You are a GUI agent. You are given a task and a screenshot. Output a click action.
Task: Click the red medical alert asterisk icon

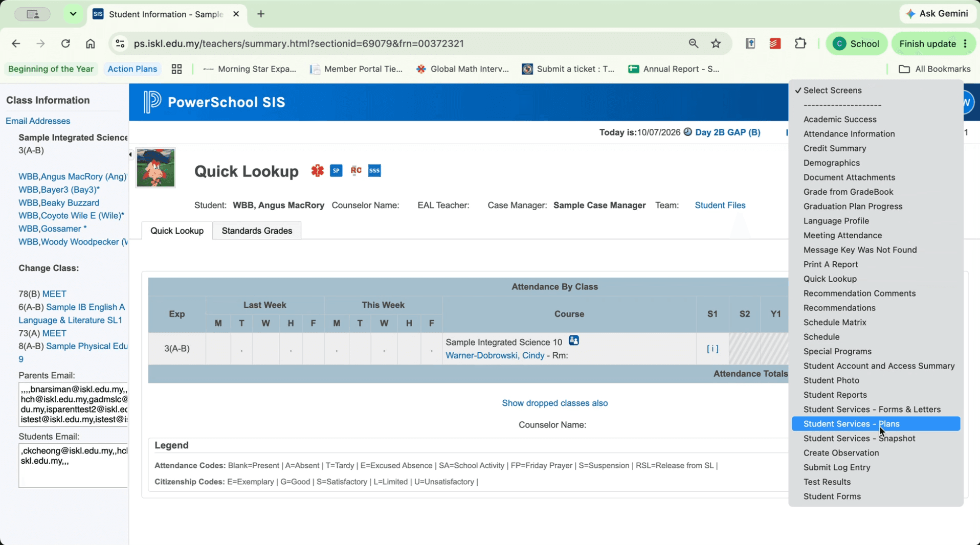(x=317, y=170)
